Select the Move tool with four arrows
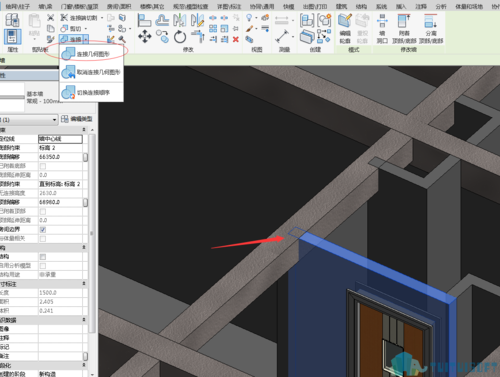The width and height of the screenshot is (500, 377). click(x=144, y=36)
